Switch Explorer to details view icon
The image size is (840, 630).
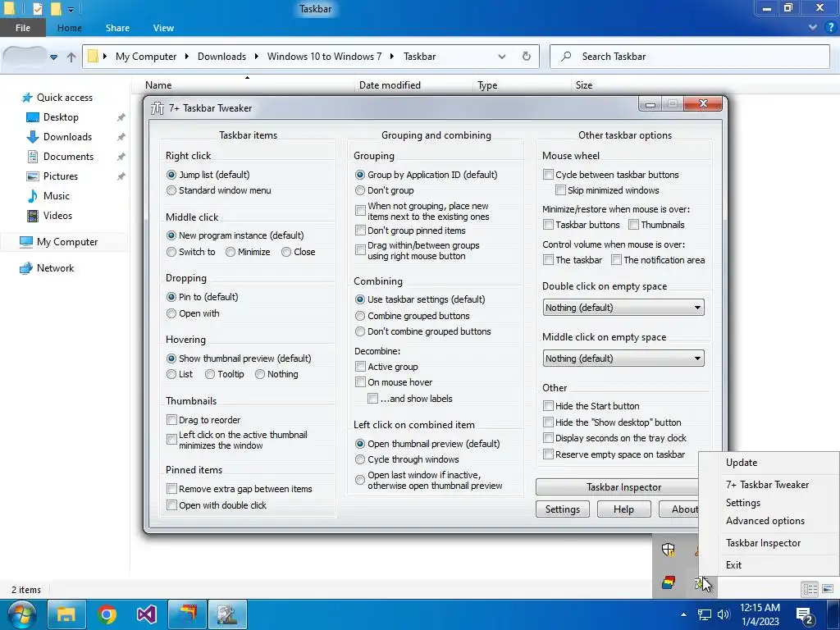click(810, 589)
